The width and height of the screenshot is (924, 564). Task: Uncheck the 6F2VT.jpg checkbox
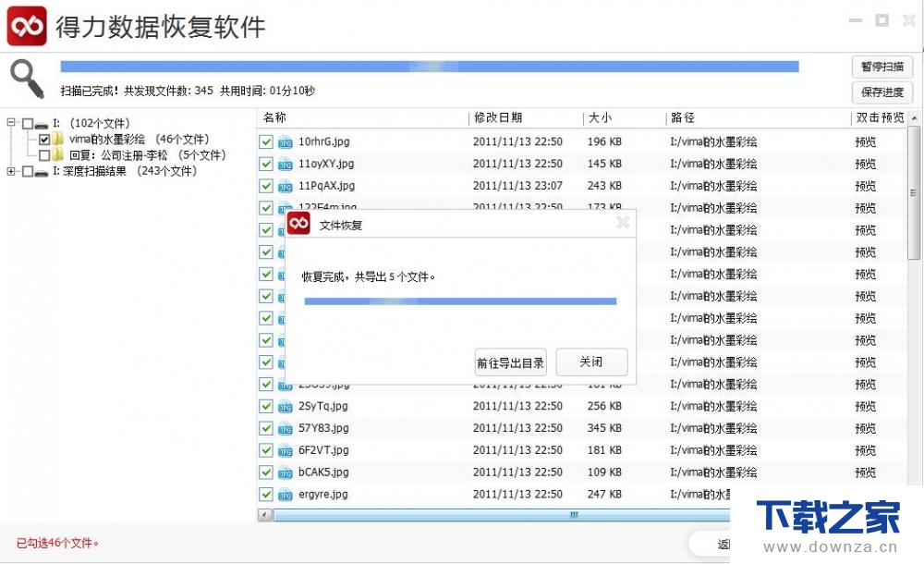(x=266, y=450)
